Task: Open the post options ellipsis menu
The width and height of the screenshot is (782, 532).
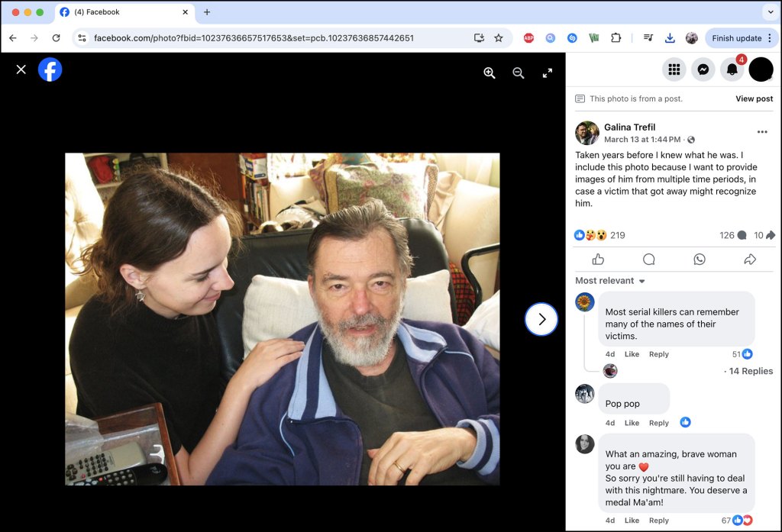Action: tap(762, 132)
